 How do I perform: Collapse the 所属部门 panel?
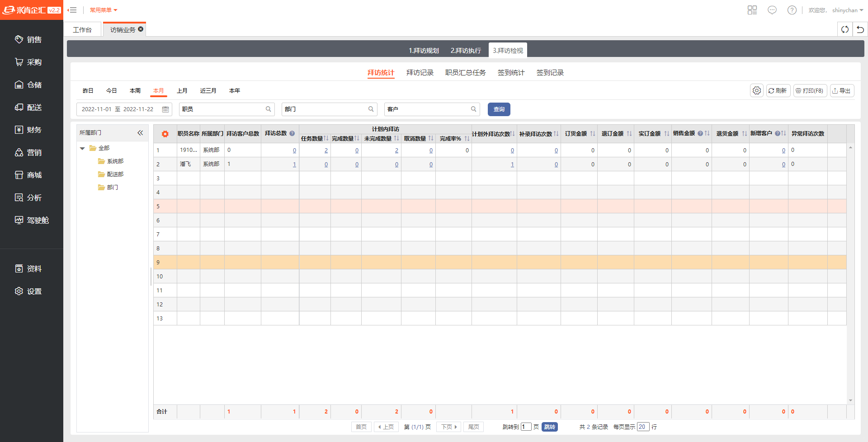[140, 133]
